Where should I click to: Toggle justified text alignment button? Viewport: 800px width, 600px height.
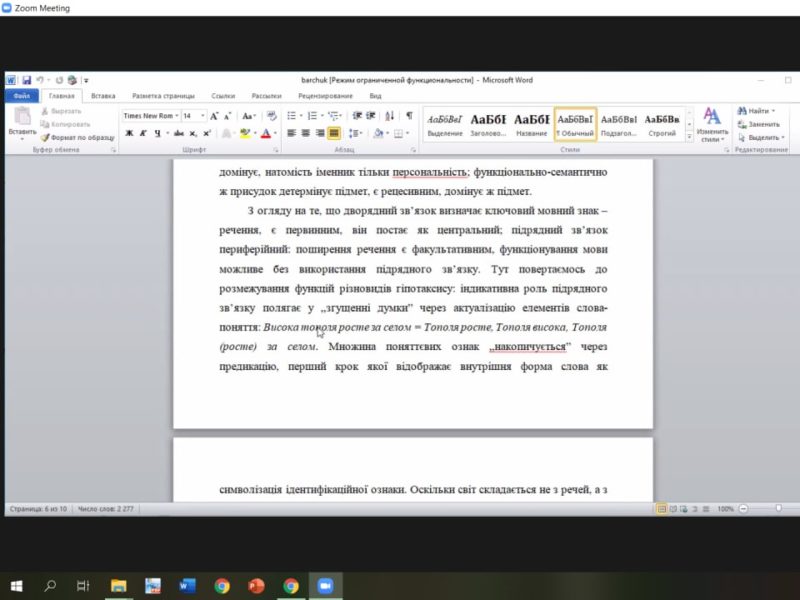point(334,133)
